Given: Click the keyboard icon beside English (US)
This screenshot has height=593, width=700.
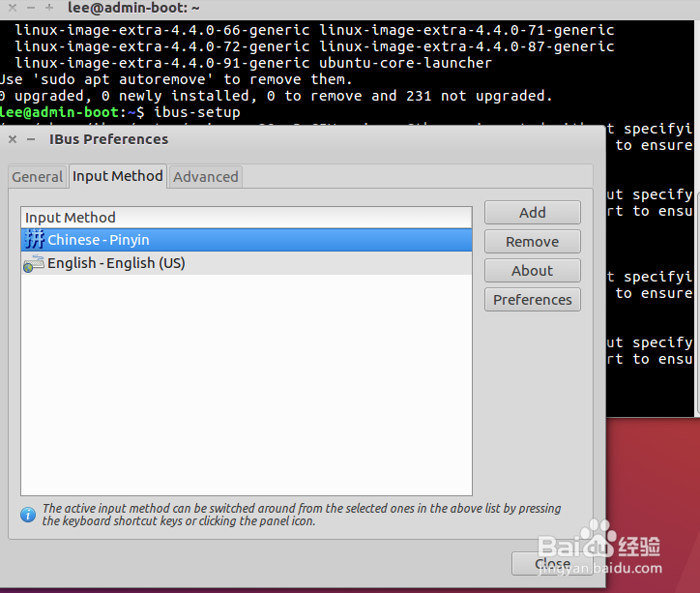Looking at the screenshot, I should point(34,263).
